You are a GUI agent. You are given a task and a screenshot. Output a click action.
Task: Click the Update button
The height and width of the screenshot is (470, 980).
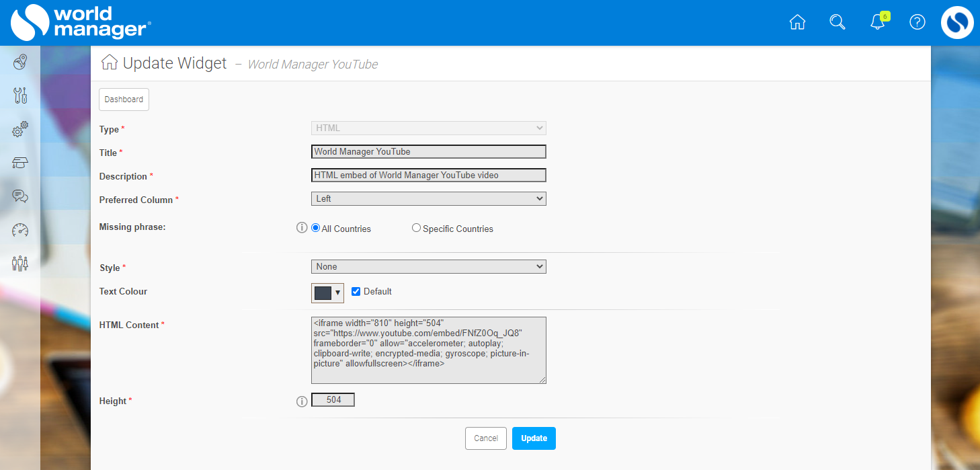click(x=534, y=438)
